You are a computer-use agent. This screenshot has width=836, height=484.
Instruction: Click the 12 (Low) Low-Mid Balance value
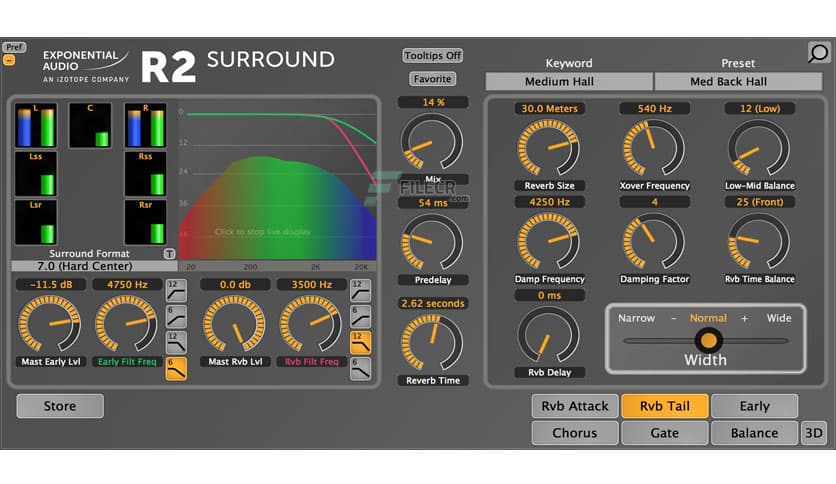coord(759,108)
